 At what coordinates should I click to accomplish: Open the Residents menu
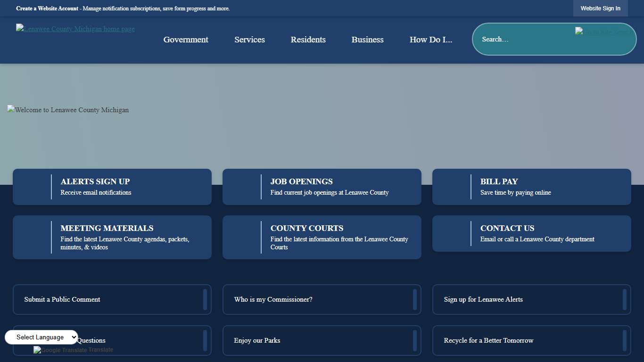point(308,40)
